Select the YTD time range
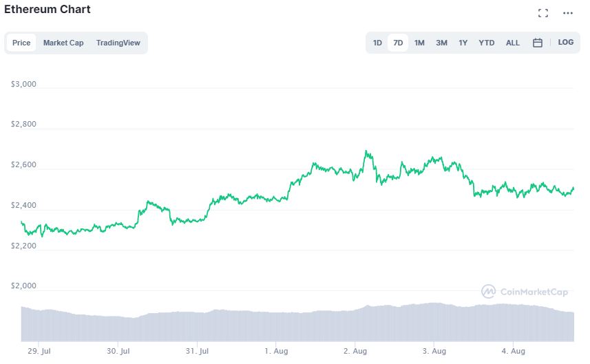The width and height of the screenshot is (590, 364). click(x=487, y=43)
